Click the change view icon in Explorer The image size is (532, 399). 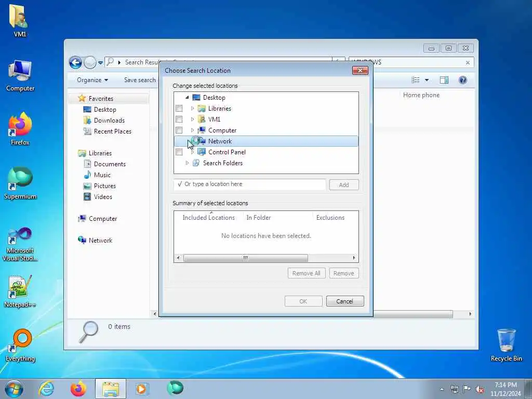415,80
